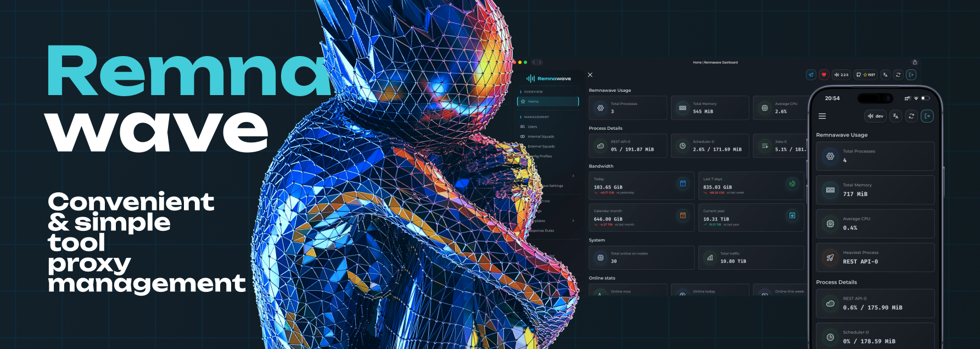Click the desktop language translate icon
Screen dimensions: 980x349
885,75
